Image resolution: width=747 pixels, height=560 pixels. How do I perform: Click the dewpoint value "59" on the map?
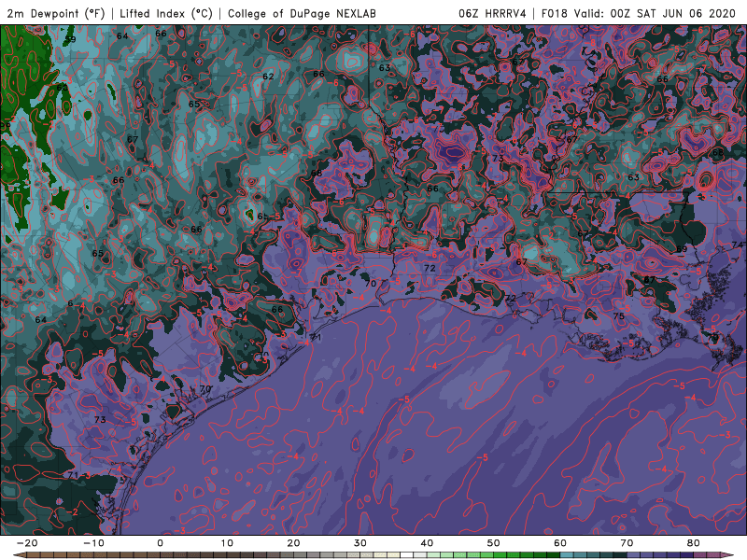70,39
